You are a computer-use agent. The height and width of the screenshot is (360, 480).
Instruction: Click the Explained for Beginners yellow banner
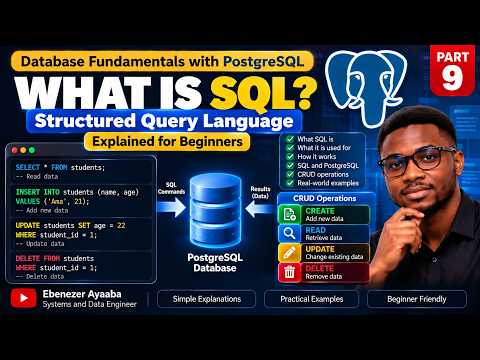(167, 142)
